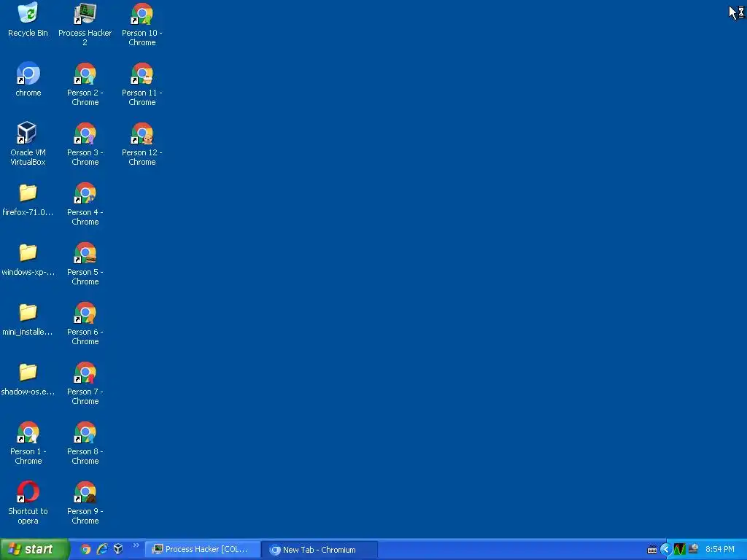Click the tray icon next to the clock
Image resolution: width=747 pixels, height=560 pixels.
pyautogui.click(x=693, y=550)
